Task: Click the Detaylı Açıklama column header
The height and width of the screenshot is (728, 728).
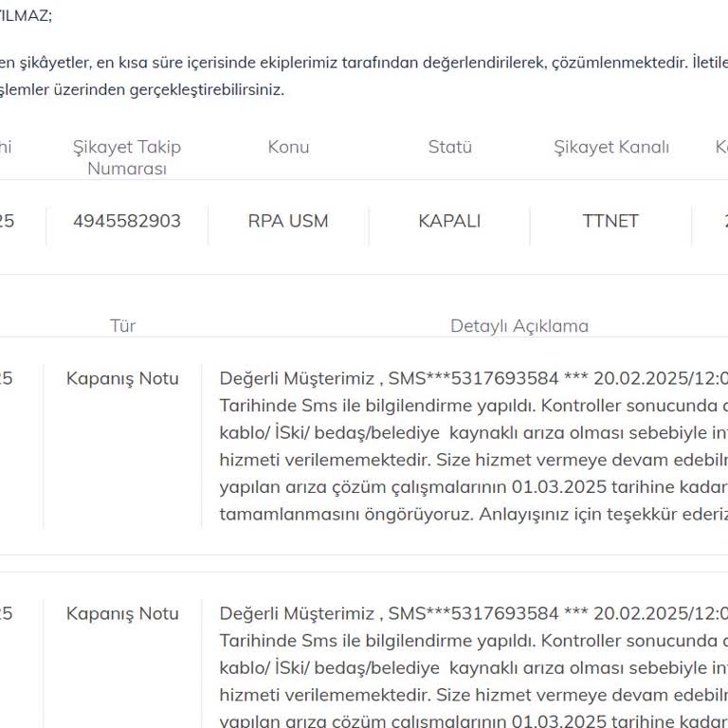Action: click(519, 326)
